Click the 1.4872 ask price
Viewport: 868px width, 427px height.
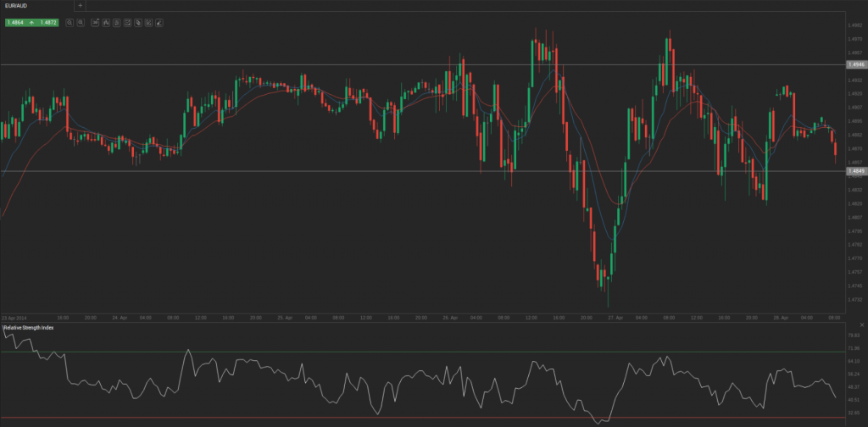click(x=49, y=23)
